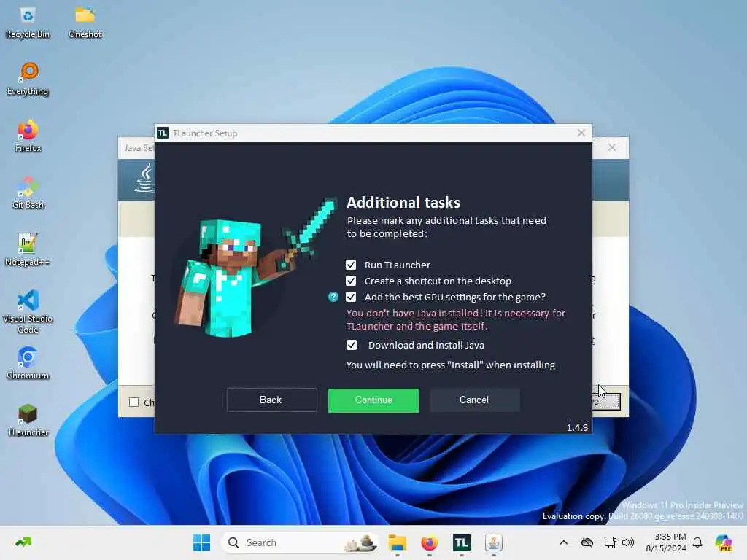Open Firefox from the taskbar

coord(429,542)
